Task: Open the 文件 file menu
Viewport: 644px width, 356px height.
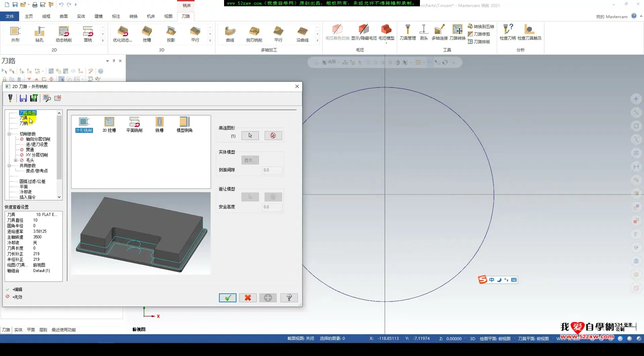Action: (10, 16)
